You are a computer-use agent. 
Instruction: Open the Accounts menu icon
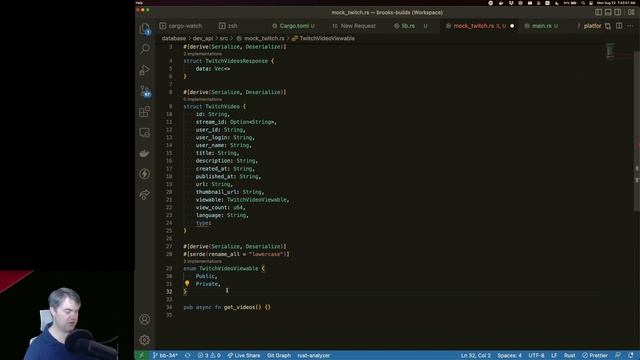click(144, 319)
